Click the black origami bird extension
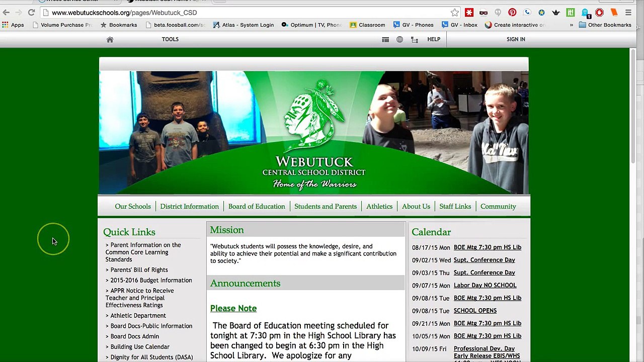644x362 pixels. click(556, 13)
